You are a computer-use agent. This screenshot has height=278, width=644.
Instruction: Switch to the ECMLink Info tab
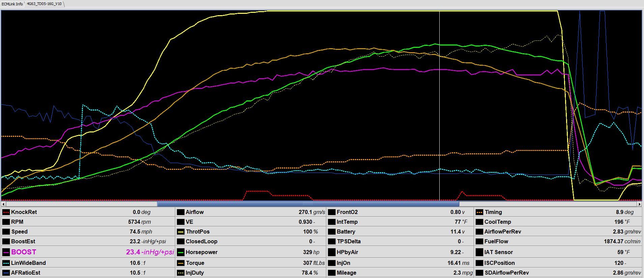point(12,4)
